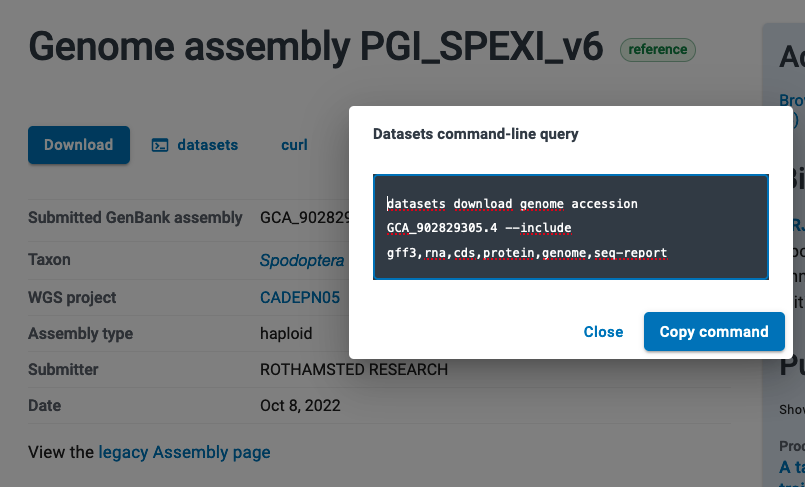Open the datasets command-line option

(x=207, y=145)
